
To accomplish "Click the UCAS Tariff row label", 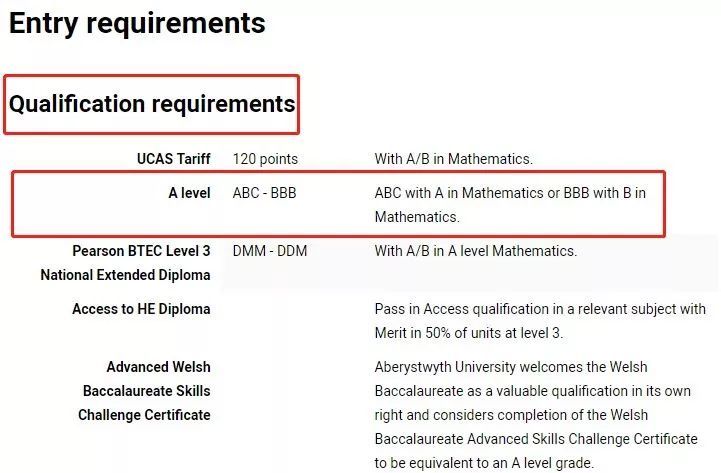I will pos(173,159).
